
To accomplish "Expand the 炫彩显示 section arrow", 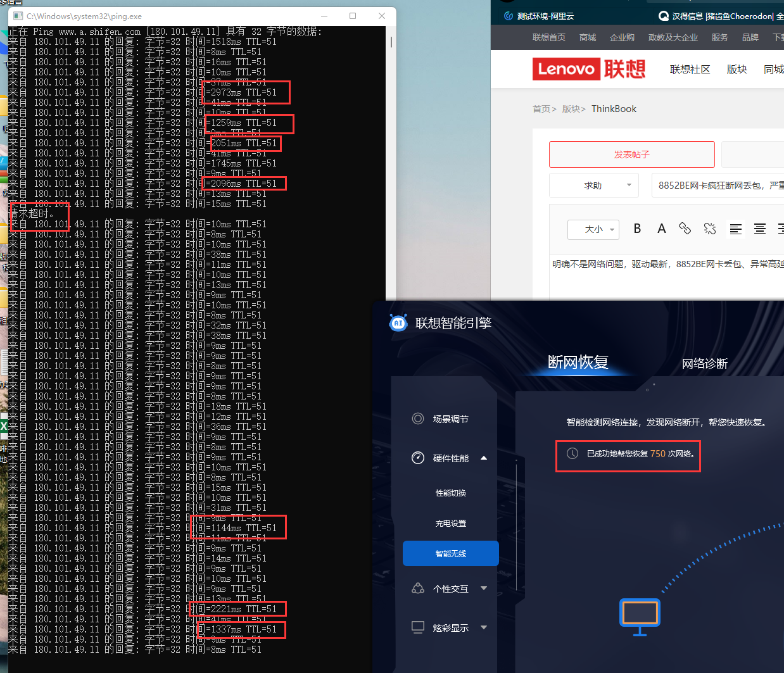I will [x=484, y=627].
